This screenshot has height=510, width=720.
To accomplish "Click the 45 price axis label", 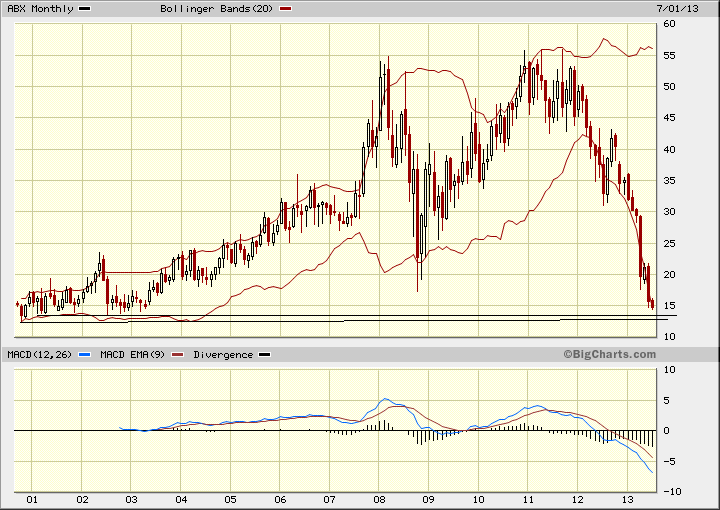I will point(669,118).
